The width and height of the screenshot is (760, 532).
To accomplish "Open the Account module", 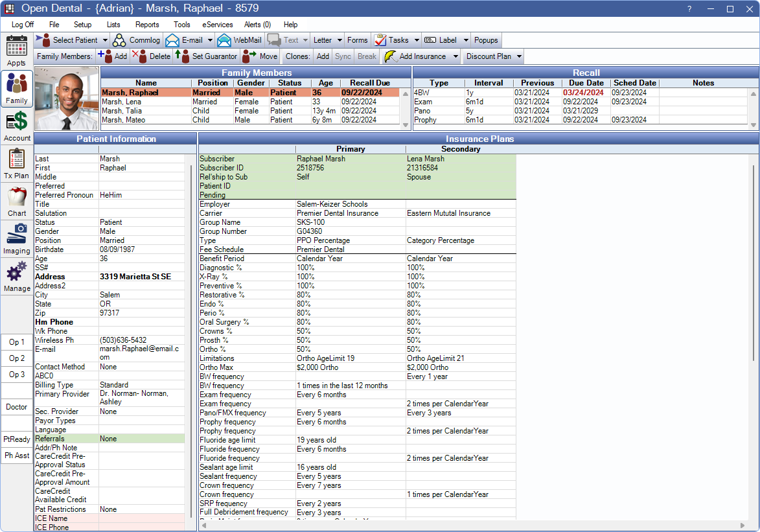I will coord(17,126).
